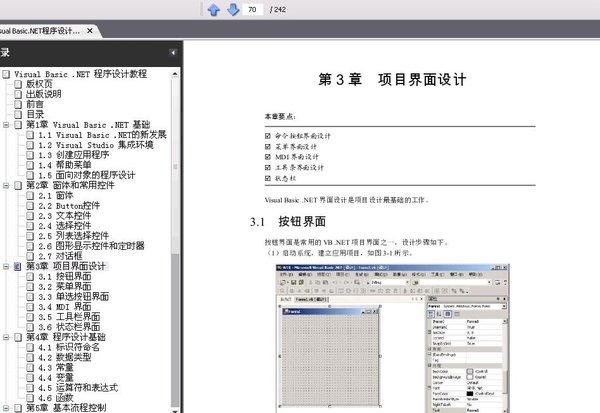Open bookmark 4.2 数据类型
This screenshot has width=600, height=413.
[x=65, y=357]
